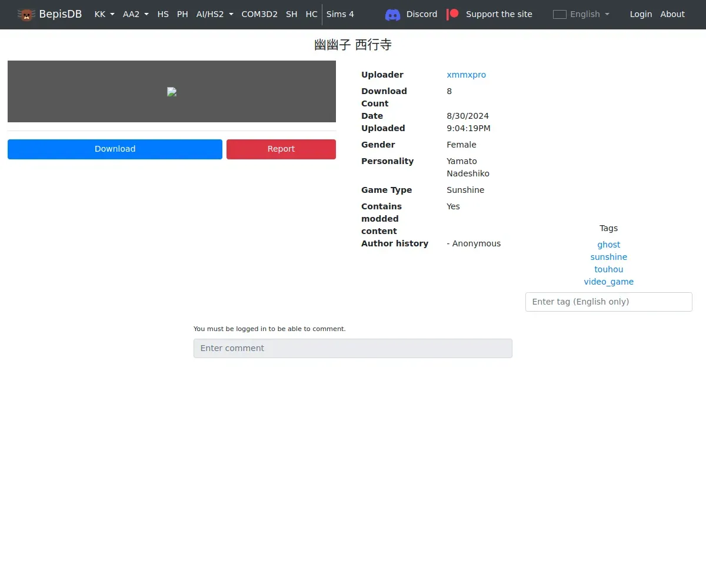Open the About page
Screen dimensions: 706x588
tap(672, 14)
